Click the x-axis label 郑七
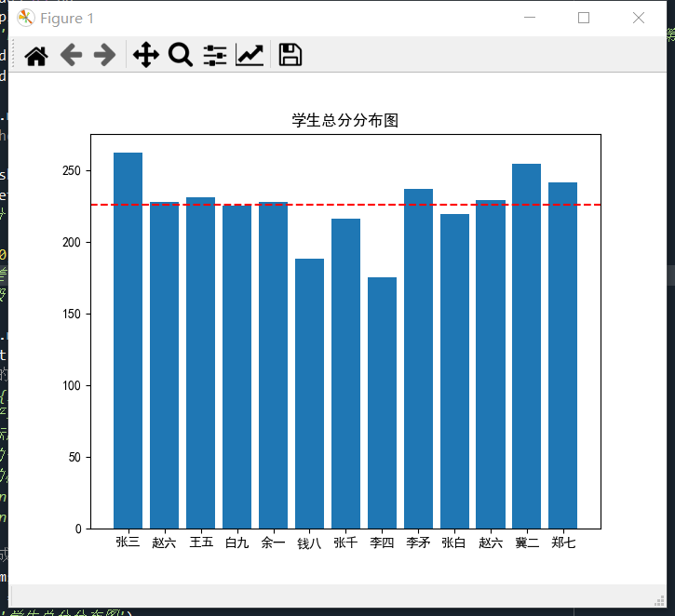Screen dimensions: 675x616 tap(563, 542)
